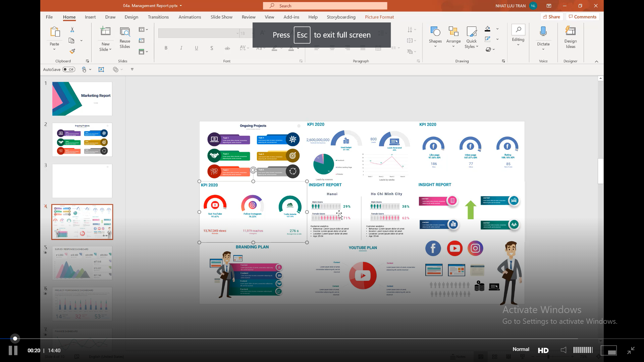Screen dimensions: 644x362
Task: Adjust the video volume bars
Action: click(x=583, y=350)
